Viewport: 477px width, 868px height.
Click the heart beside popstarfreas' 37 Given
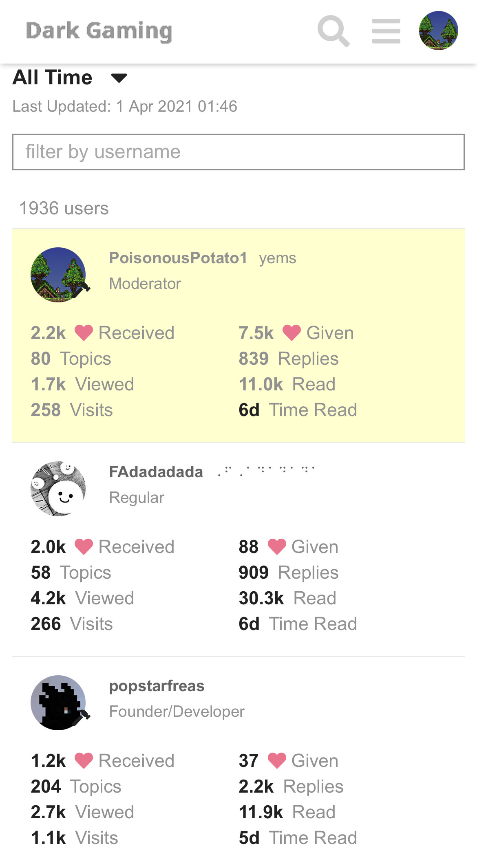coord(277,761)
